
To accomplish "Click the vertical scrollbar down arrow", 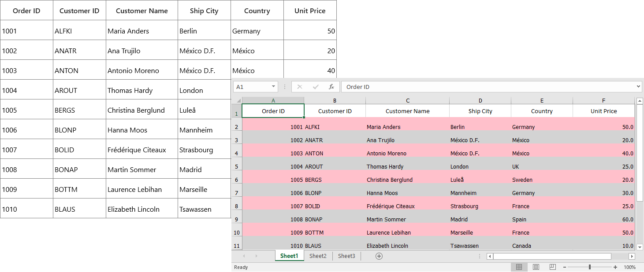I will coord(640,246).
